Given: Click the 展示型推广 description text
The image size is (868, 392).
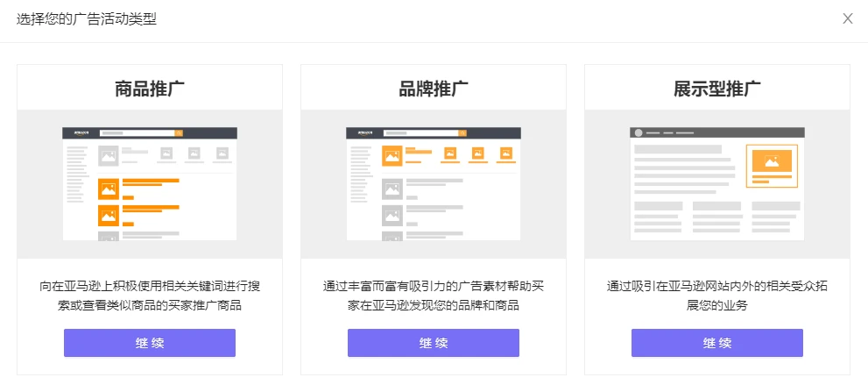Looking at the screenshot, I should [716, 296].
